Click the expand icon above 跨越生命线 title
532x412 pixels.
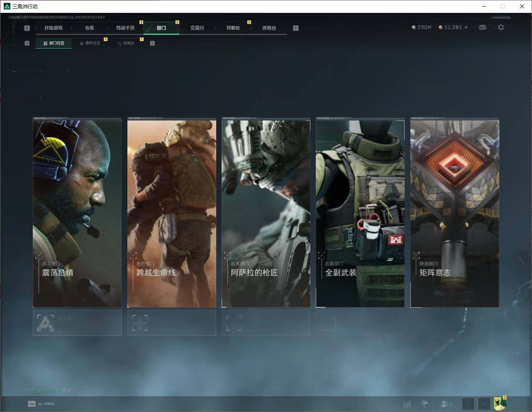click(133, 255)
